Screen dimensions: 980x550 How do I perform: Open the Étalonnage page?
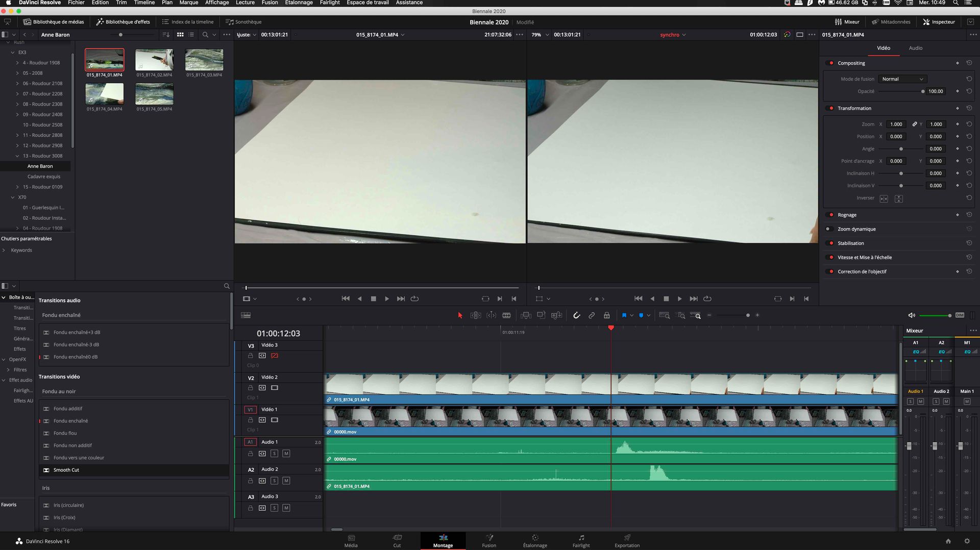click(x=535, y=541)
